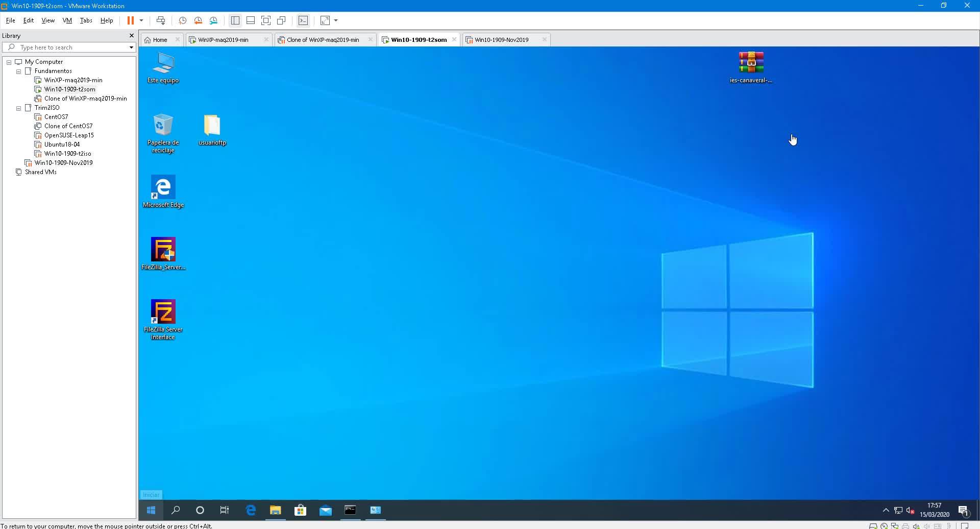Open the File menu

[x=10, y=20]
